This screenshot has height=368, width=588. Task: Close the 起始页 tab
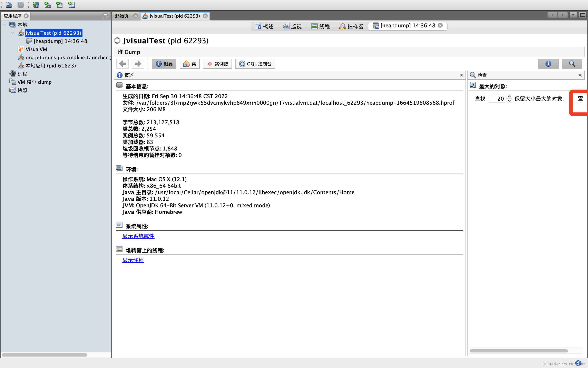(x=136, y=16)
